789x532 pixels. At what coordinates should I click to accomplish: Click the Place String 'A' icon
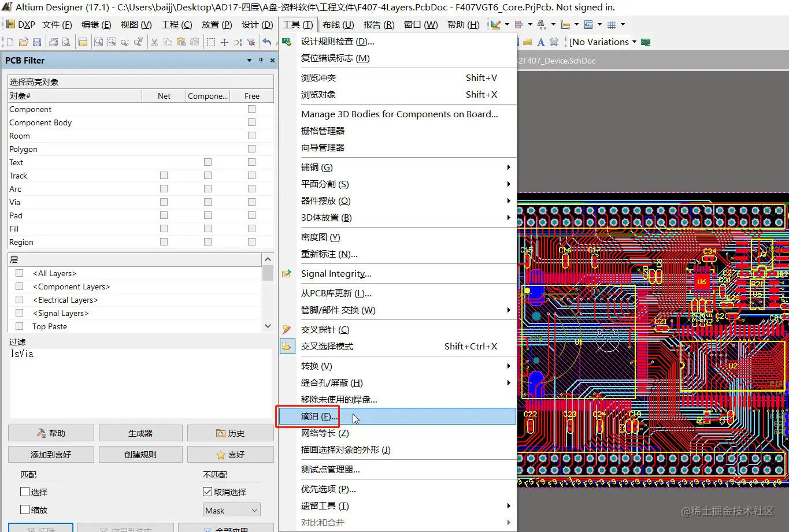[x=540, y=42]
